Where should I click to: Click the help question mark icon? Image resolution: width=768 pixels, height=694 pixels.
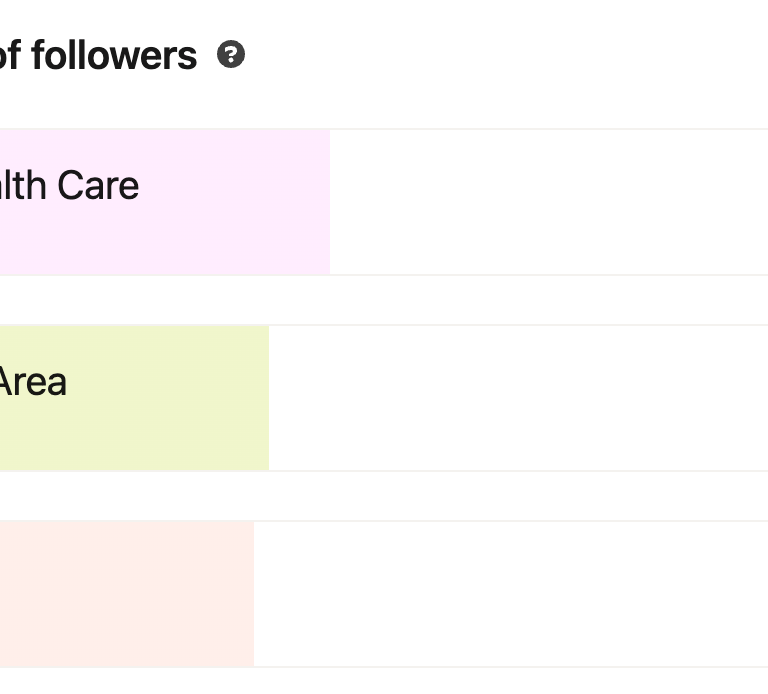tap(231, 55)
